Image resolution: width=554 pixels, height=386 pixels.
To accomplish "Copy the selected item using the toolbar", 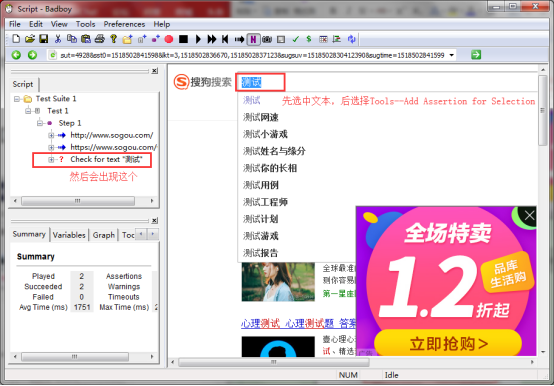I will click(x=72, y=39).
